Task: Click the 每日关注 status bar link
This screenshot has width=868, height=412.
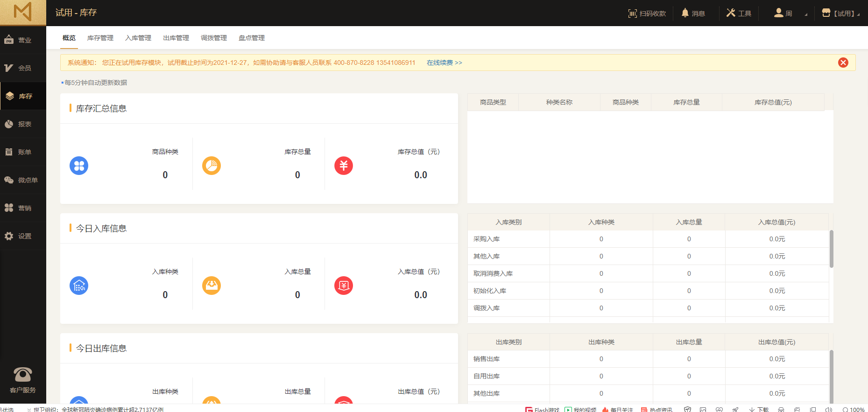Action: [617, 409]
